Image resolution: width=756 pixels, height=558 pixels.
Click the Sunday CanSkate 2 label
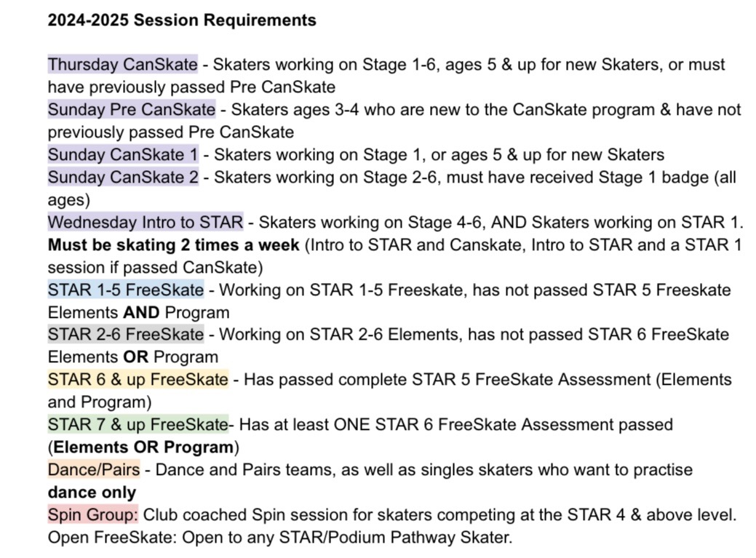123,177
